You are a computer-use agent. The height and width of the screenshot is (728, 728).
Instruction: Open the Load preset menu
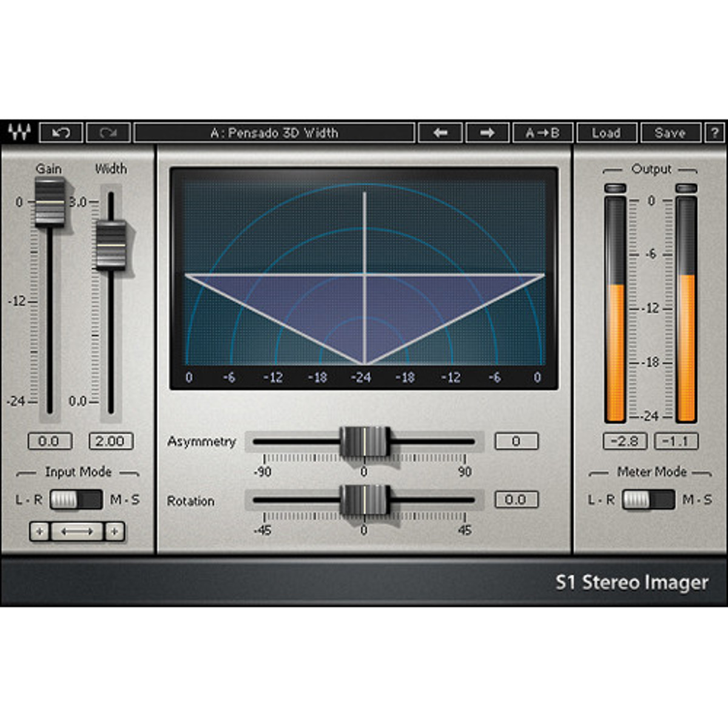607,132
